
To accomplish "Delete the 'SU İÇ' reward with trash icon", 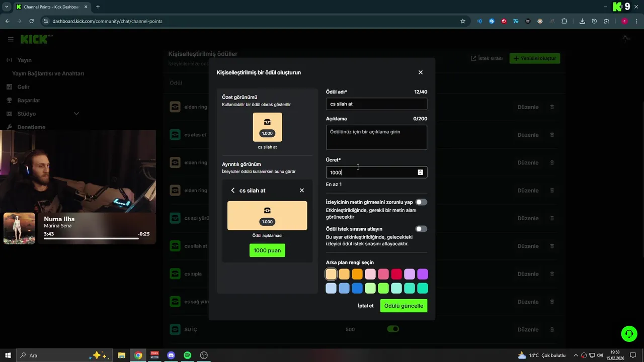I will pos(552,329).
